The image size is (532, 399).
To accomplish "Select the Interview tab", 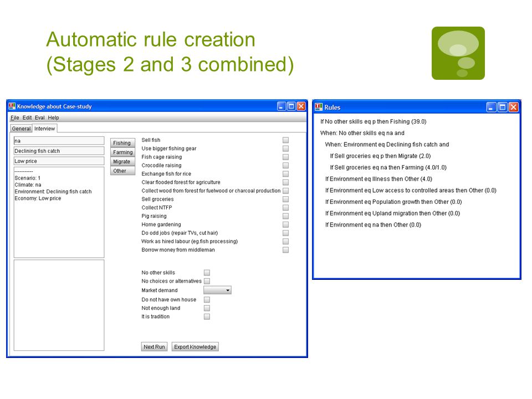I will pyautogui.click(x=44, y=129).
